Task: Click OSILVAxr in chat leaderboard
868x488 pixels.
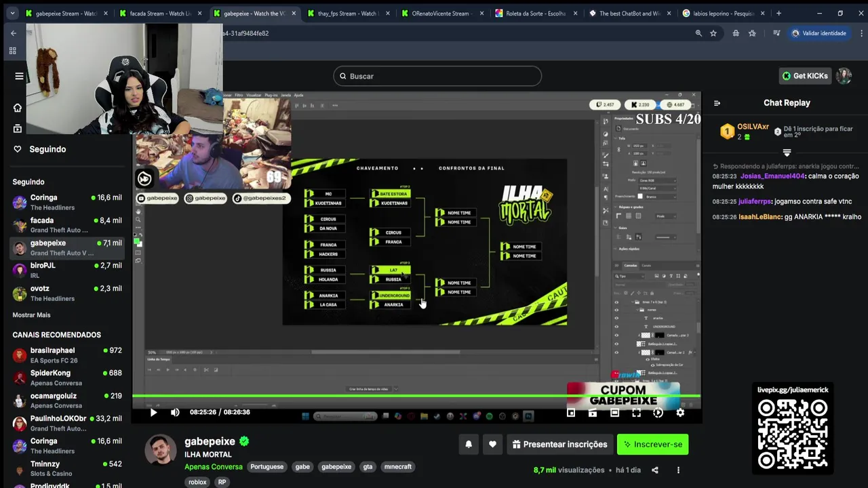Action: pos(753,127)
